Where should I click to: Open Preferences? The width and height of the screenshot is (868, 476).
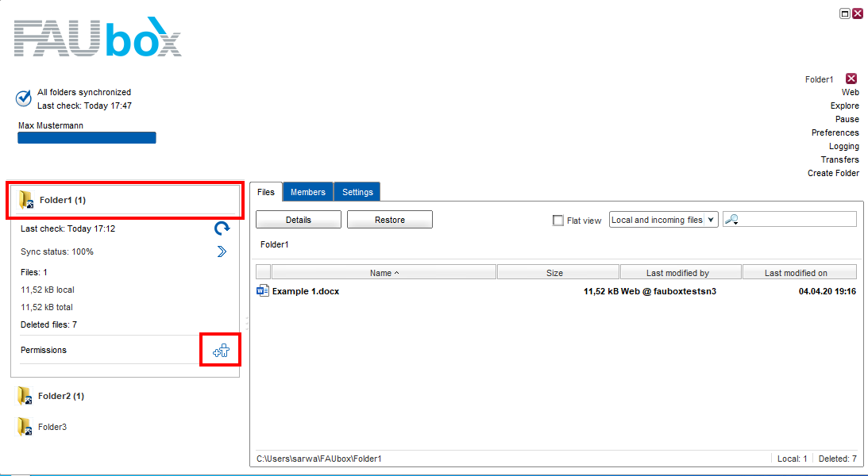click(x=835, y=132)
